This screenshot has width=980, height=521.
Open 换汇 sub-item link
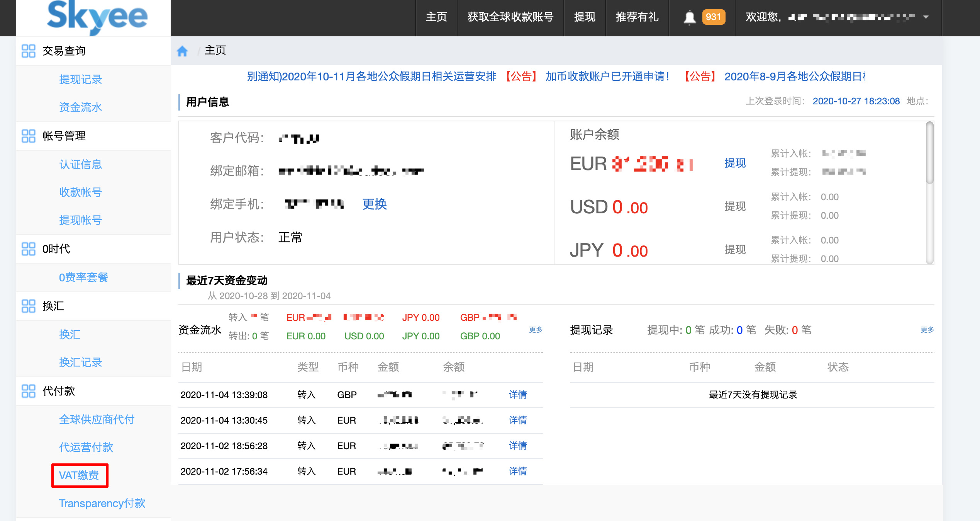coord(70,335)
